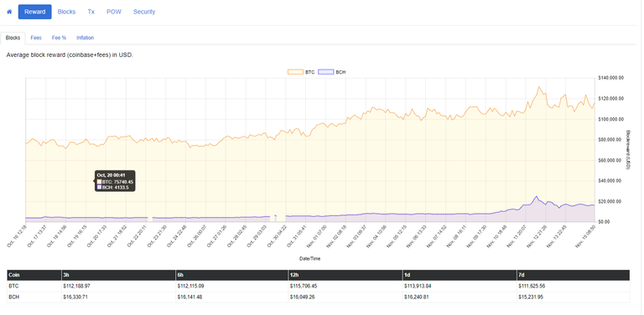Select the Blocks sub-tab under Reward
Image resolution: width=644 pixels, height=315 pixels.
coord(13,38)
